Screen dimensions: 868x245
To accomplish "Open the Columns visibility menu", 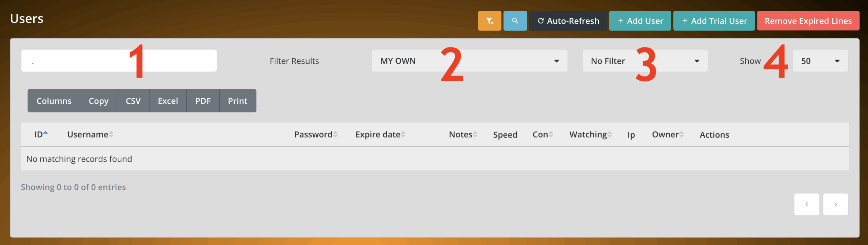I will tap(54, 101).
